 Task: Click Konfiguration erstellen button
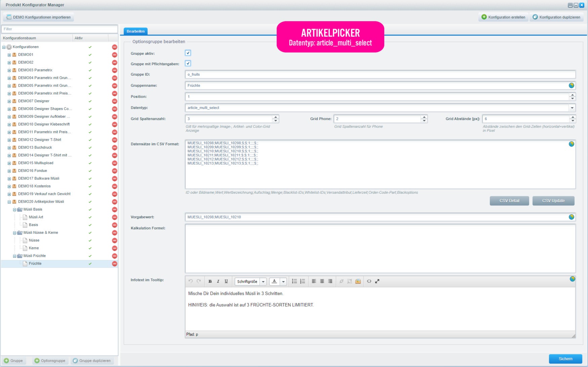503,17
